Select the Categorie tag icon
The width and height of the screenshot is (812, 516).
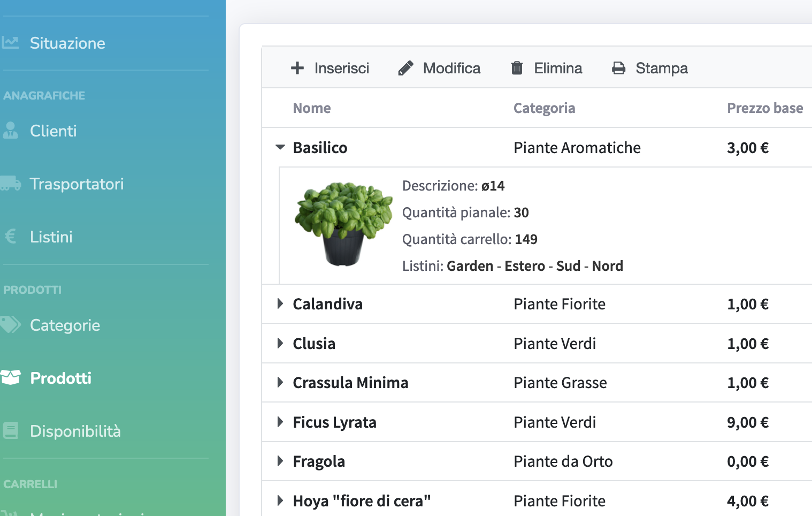11,324
